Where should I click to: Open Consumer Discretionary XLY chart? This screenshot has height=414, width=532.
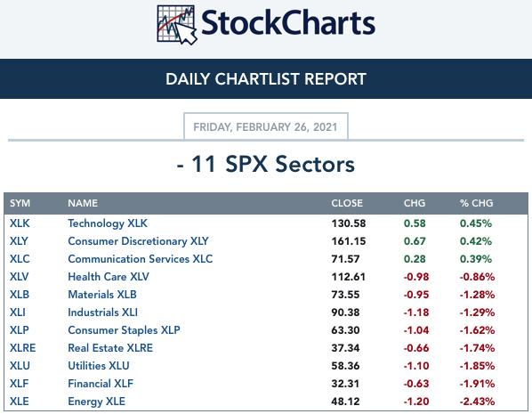[x=138, y=241]
